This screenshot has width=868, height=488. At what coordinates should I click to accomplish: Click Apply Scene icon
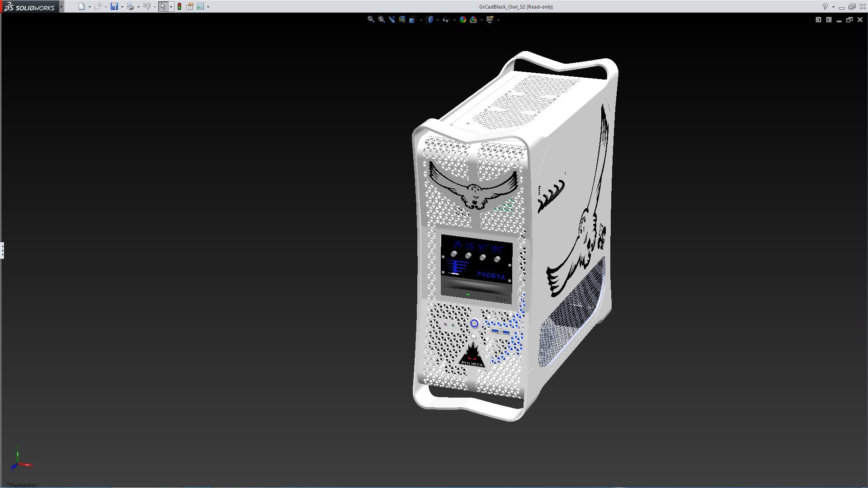[x=473, y=19]
